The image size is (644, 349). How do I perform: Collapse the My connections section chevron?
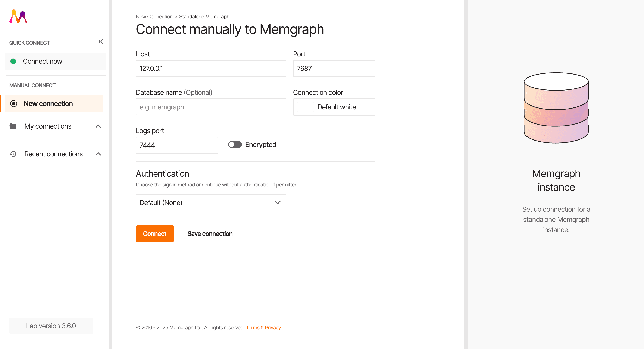pos(98,126)
